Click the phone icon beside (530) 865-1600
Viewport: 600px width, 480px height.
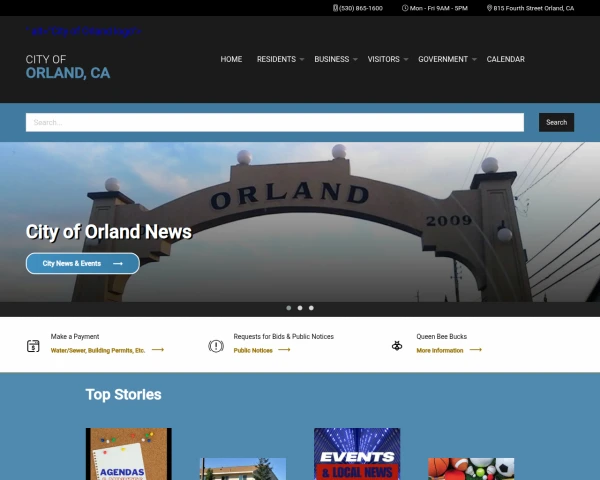tap(335, 8)
